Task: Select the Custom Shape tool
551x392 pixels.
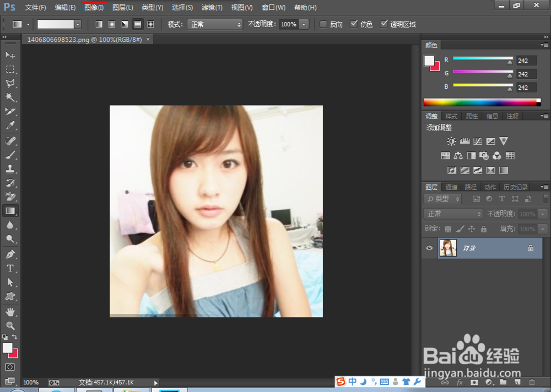Action: click(x=10, y=296)
